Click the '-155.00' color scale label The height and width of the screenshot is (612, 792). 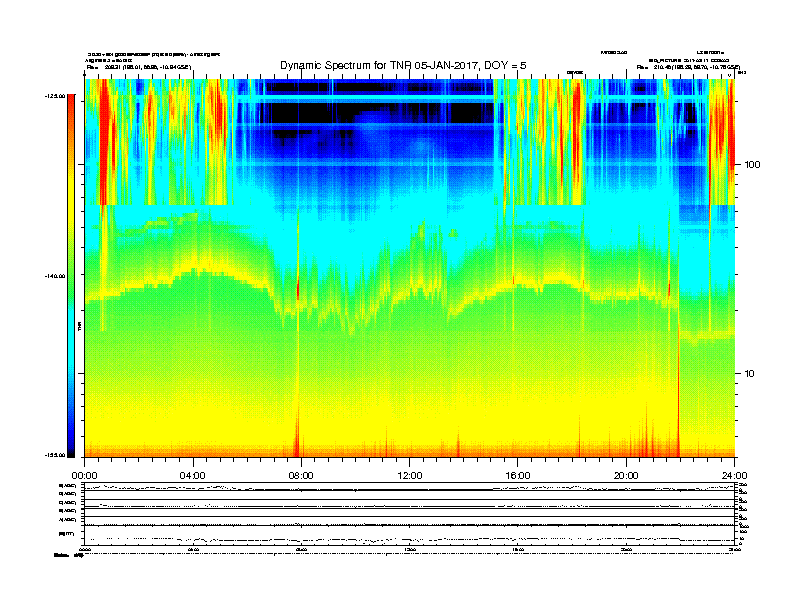(x=55, y=455)
